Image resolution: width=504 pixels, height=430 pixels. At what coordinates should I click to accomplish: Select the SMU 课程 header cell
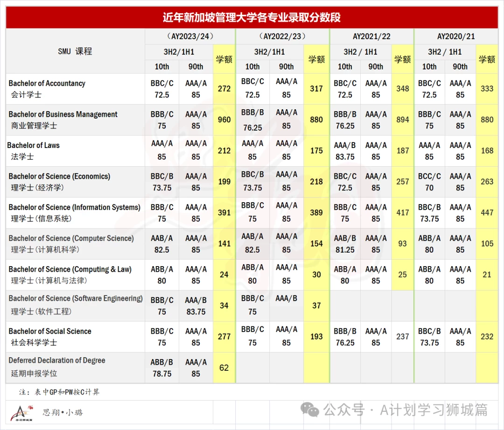pyautogui.click(x=75, y=51)
